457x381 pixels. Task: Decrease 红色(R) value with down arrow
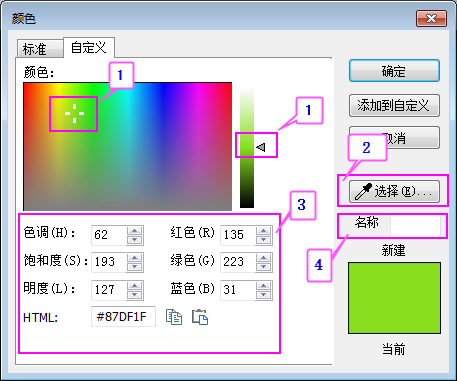[264, 240]
